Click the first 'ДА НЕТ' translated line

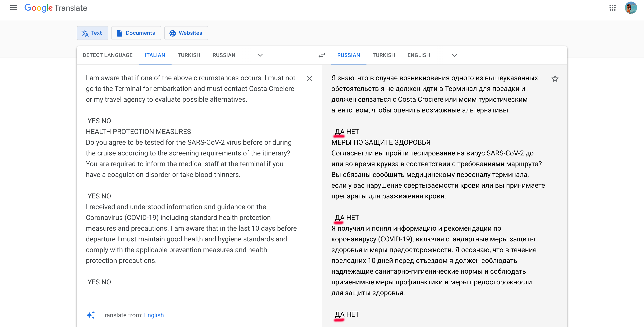click(347, 131)
